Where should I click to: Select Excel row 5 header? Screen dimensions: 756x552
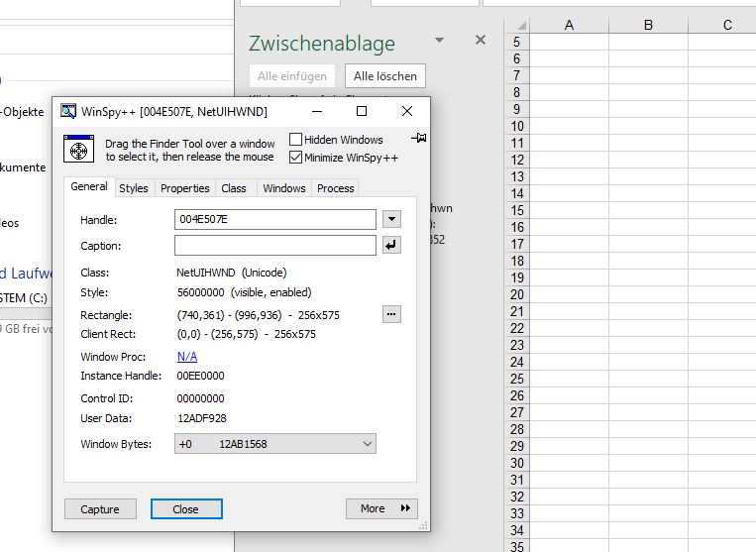click(517, 42)
